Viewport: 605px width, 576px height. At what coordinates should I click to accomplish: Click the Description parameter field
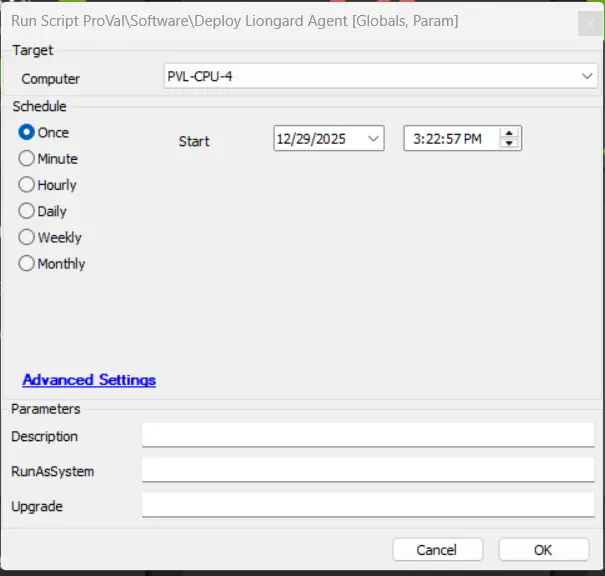[x=368, y=435]
